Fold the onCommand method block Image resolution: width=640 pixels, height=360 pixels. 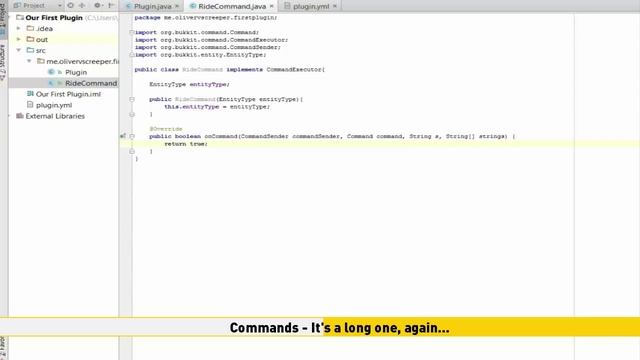[x=132, y=136]
